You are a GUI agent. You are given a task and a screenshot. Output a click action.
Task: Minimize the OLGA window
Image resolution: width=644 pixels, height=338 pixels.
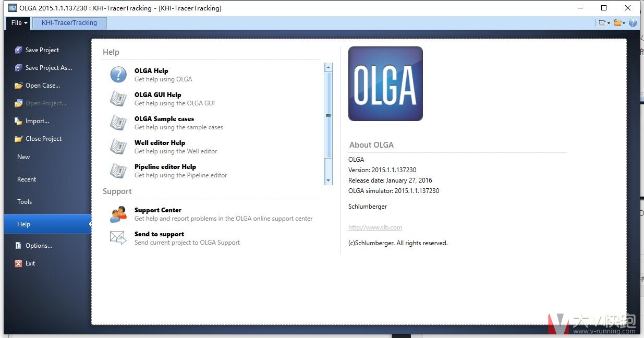(580, 8)
